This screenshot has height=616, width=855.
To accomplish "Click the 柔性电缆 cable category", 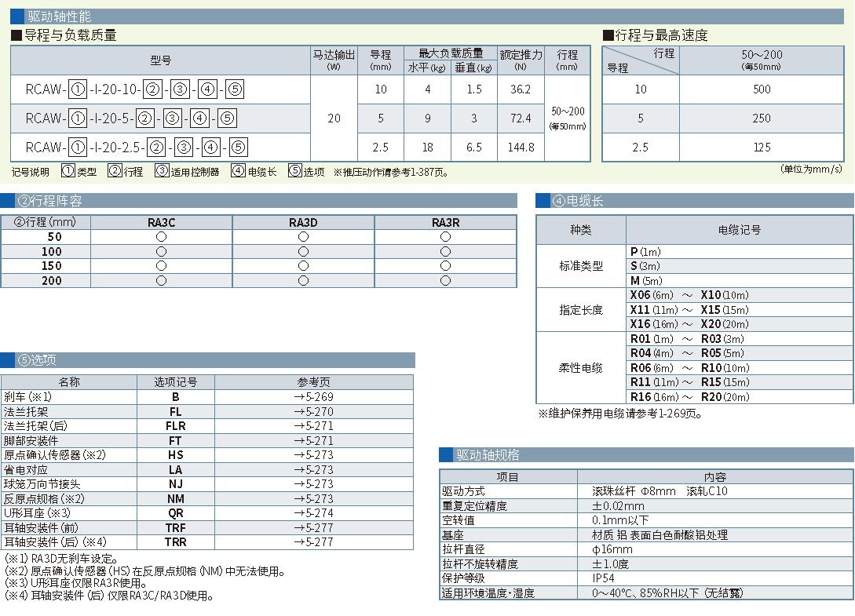I will [581, 368].
